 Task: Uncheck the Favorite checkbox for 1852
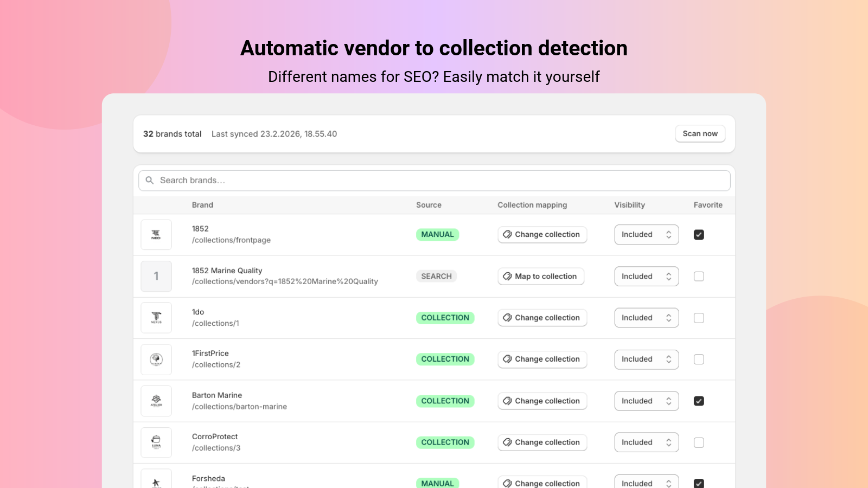(699, 235)
